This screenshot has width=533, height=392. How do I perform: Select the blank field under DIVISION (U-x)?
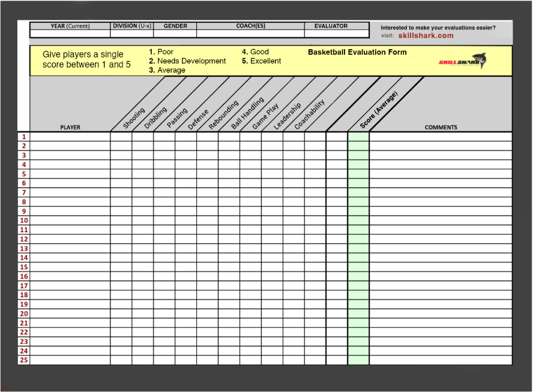131,34
